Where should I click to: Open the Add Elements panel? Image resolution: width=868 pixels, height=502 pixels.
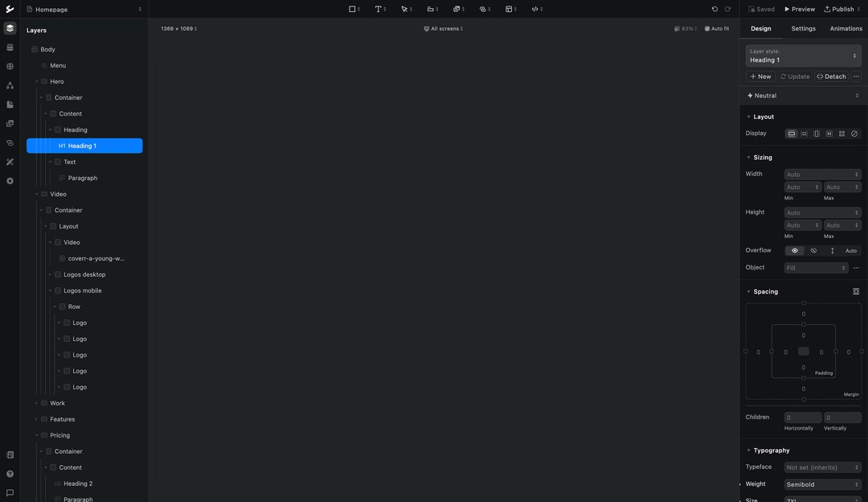351,8
